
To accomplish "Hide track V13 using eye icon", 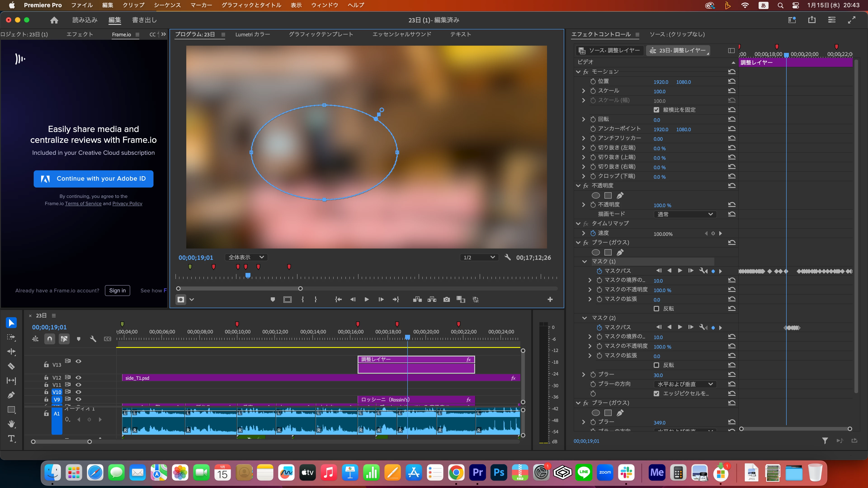I will tap(78, 361).
